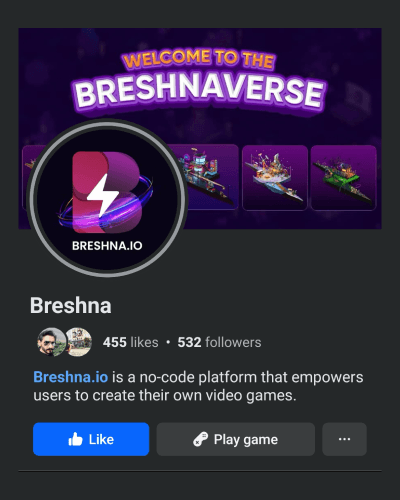400x500 pixels.
Task: Click the page description text
Action: [198, 386]
